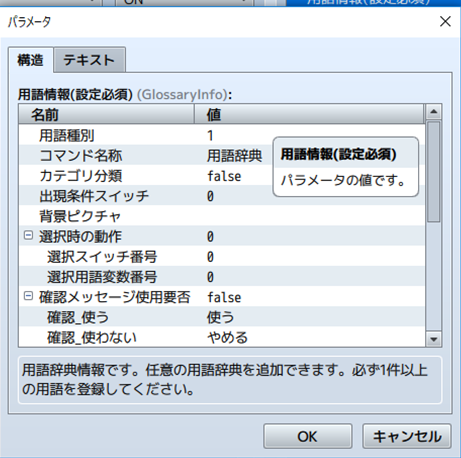This screenshot has height=458, width=461.
Task: Select the 選択スイッチ番号 row
Action: [x=222, y=257]
